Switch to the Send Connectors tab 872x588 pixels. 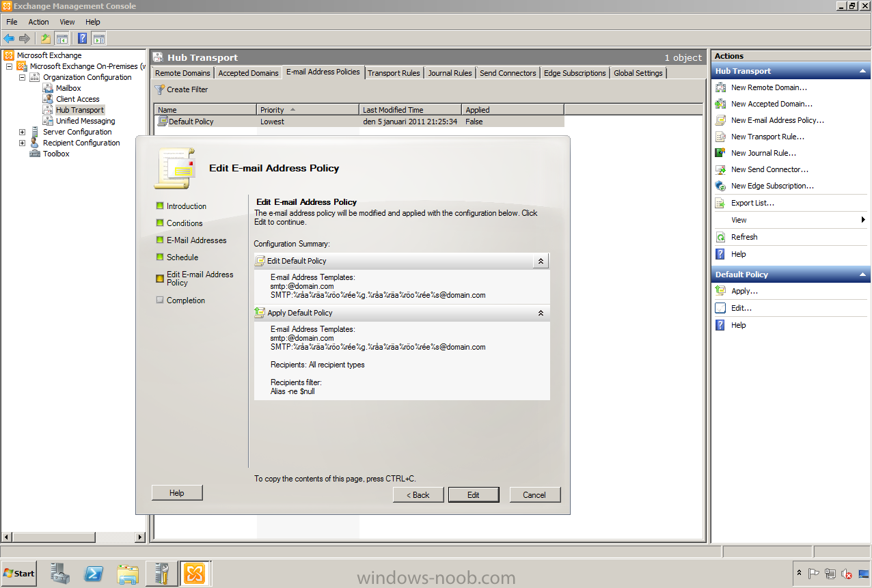(508, 73)
